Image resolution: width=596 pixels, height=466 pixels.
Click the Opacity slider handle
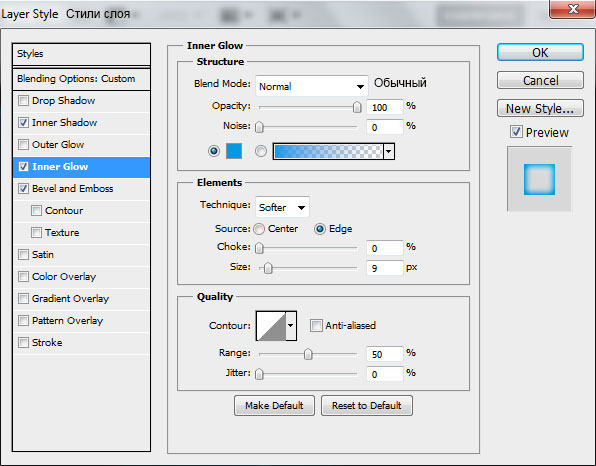pyautogui.click(x=357, y=108)
